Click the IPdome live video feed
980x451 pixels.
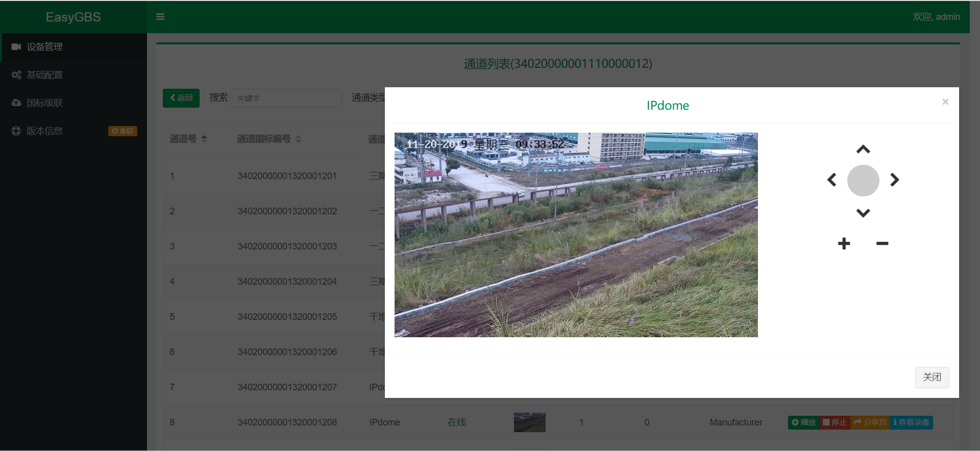576,235
